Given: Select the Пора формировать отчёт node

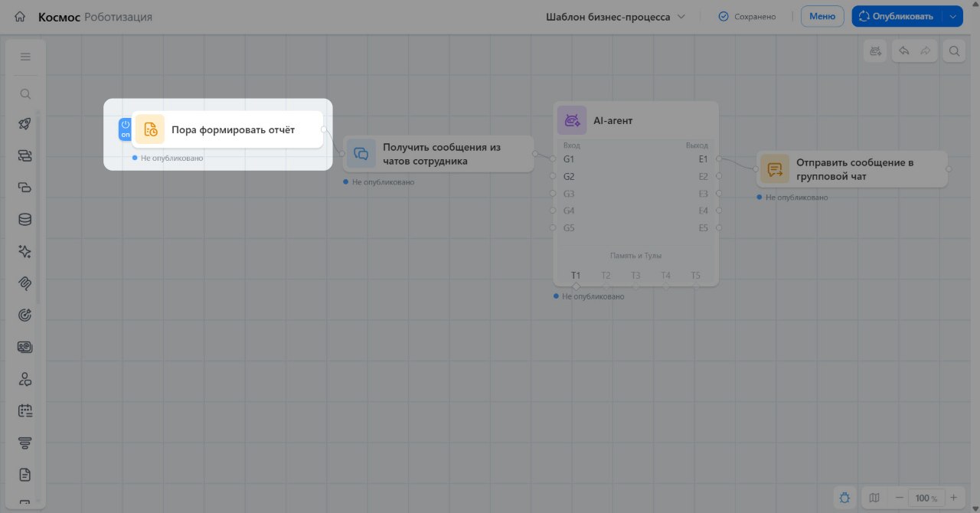Looking at the screenshot, I should pos(227,129).
